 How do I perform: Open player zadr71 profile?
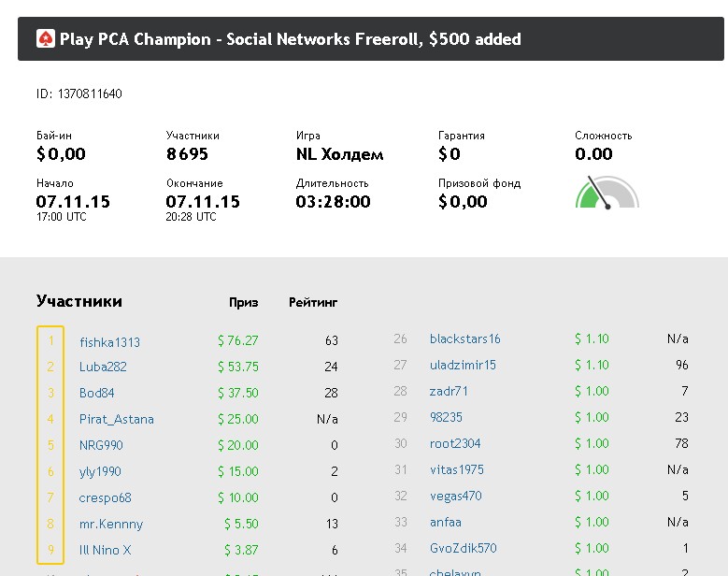pos(449,391)
